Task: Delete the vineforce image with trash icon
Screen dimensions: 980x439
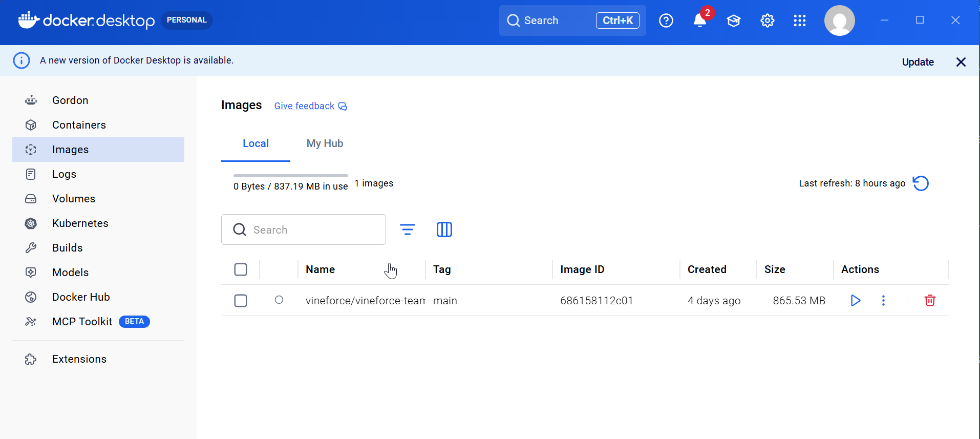Action: coord(930,301)
